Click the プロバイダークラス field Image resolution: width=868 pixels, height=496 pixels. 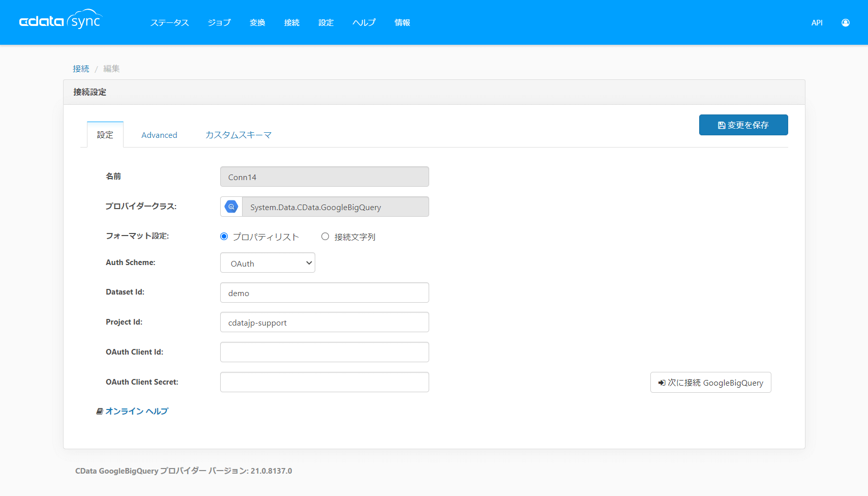click(336, 207)
